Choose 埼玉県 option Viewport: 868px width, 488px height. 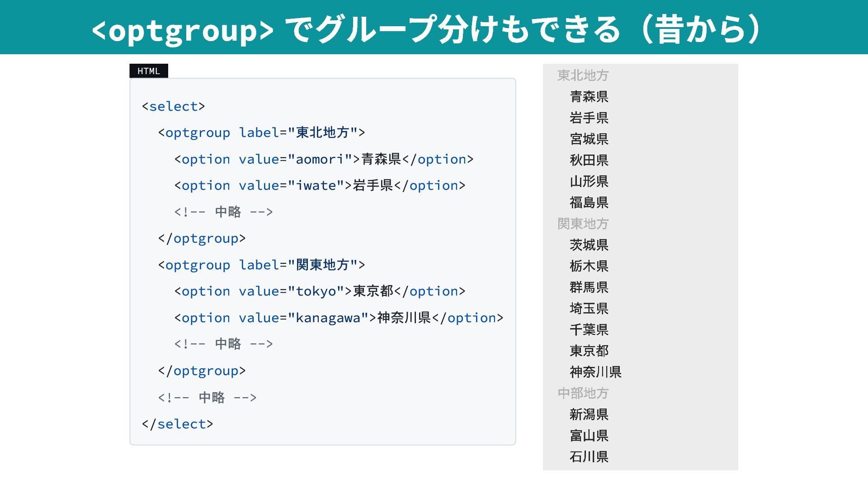pos(589,309)
